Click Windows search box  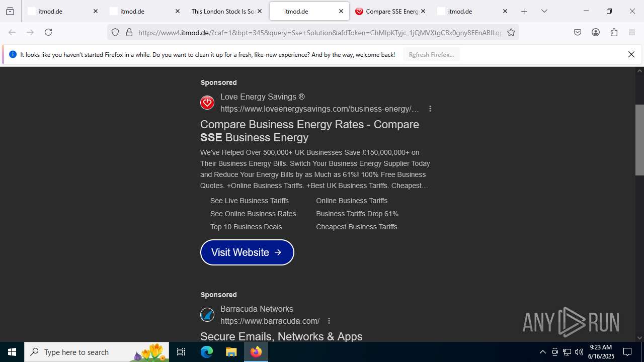(97, 352)
